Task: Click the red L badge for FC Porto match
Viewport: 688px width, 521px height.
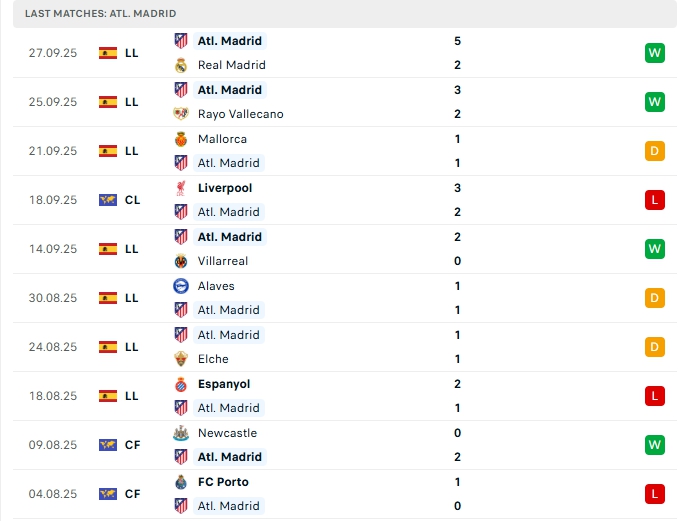Action: click(x=655, y=494)
